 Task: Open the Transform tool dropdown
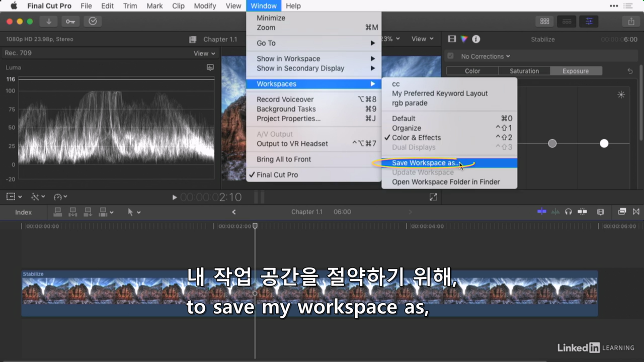click(14, 197)
